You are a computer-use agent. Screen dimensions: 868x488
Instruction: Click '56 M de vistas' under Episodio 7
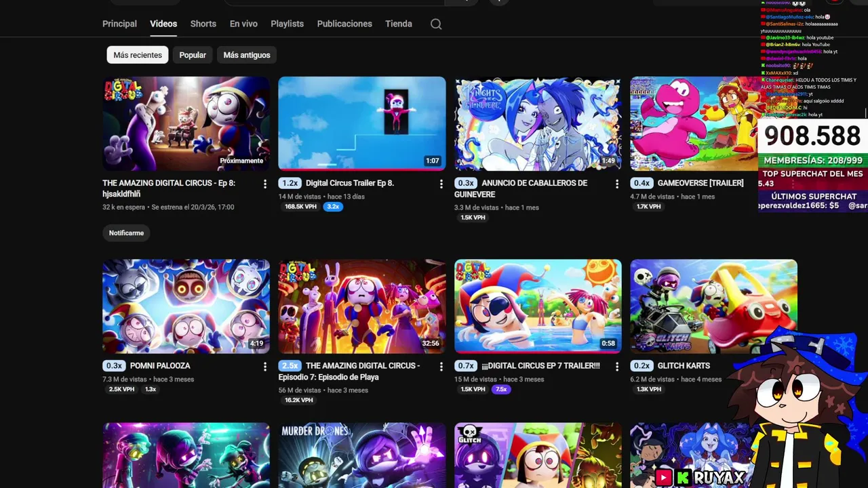(x=300, y=390)
